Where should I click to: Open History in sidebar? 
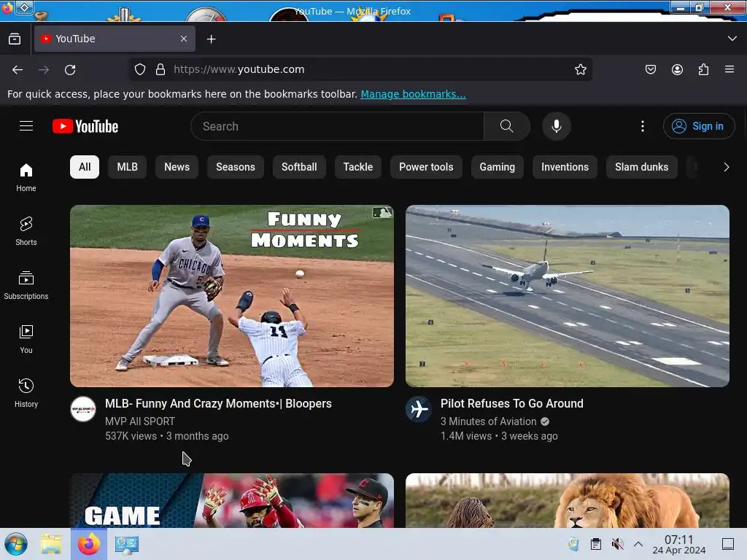(26, 393)
